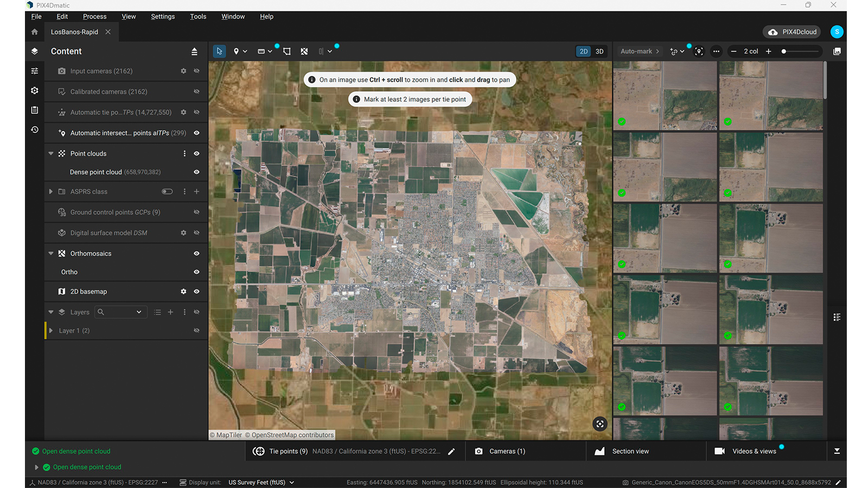Image resolution: width=868 pixels, height=488 pixels.
Task: Toggle the ASPRS class switch
Action: coord(167,191)
